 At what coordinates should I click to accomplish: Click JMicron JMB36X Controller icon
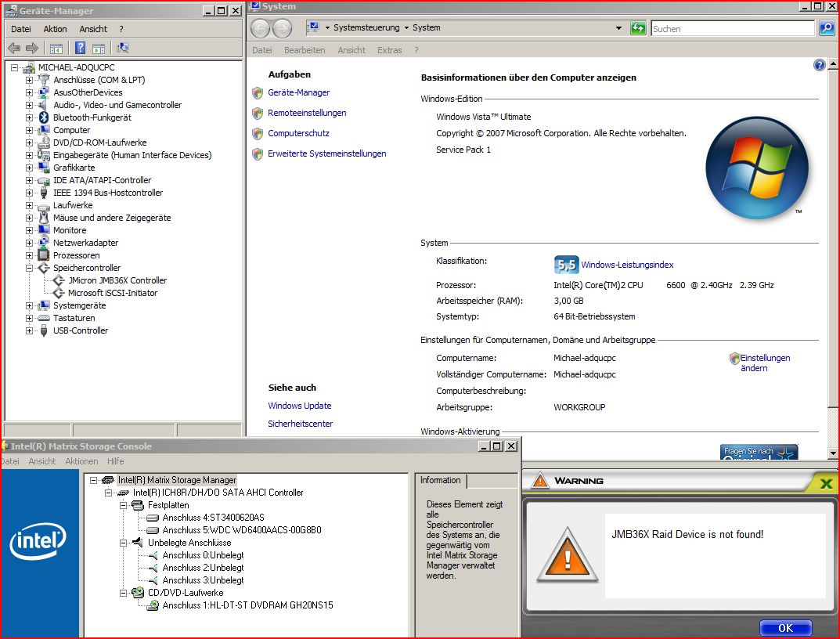point(59,280)
